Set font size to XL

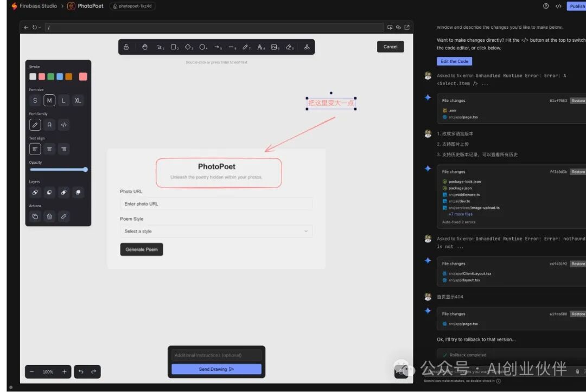(78, 100)
